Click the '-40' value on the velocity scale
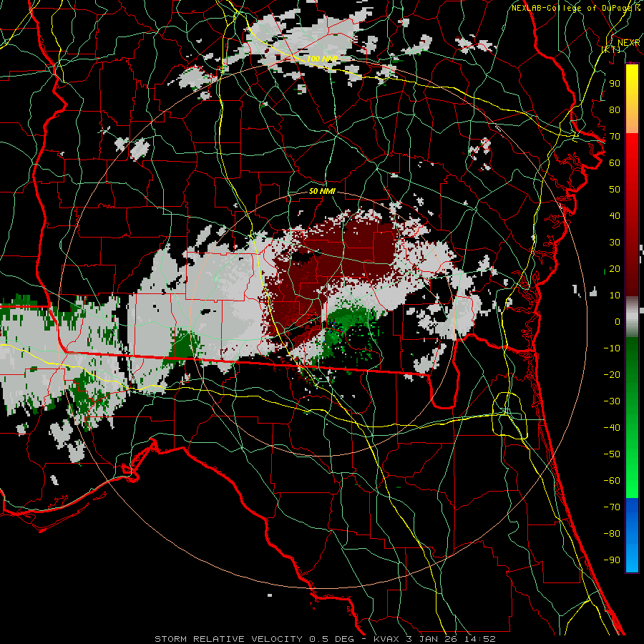Image resolution: width=644 pixels, height=644 pixels. pos(612,428)
